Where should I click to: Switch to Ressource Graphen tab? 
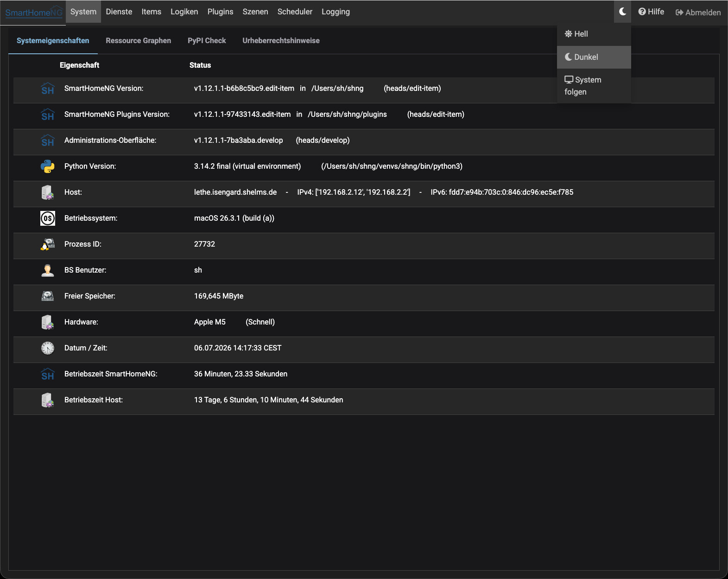[x=138, y=41]
